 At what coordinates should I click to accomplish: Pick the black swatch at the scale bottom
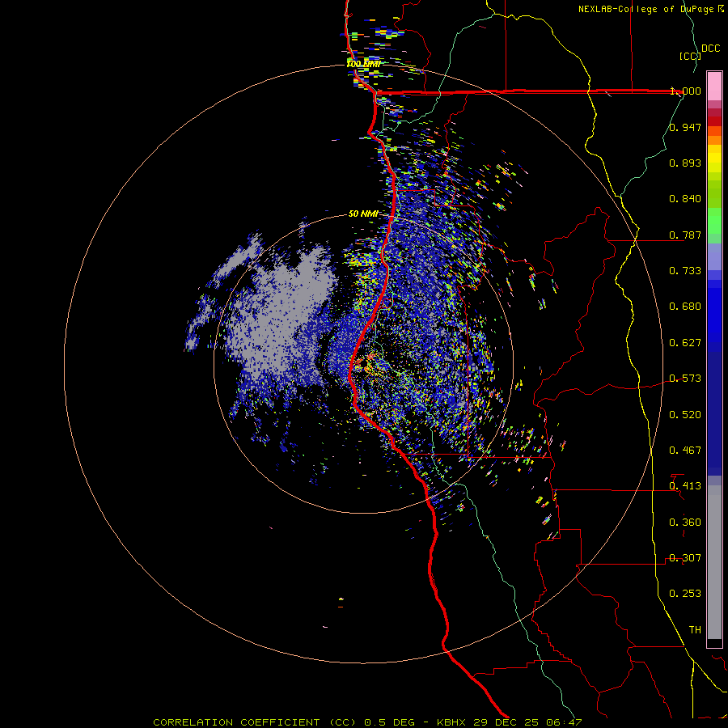point(714,642)
